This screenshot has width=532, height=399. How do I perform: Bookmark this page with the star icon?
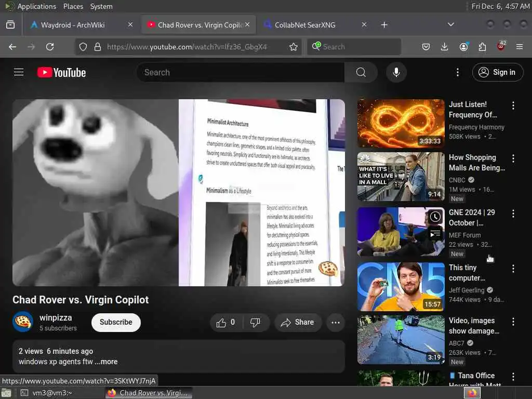[294, 47]
